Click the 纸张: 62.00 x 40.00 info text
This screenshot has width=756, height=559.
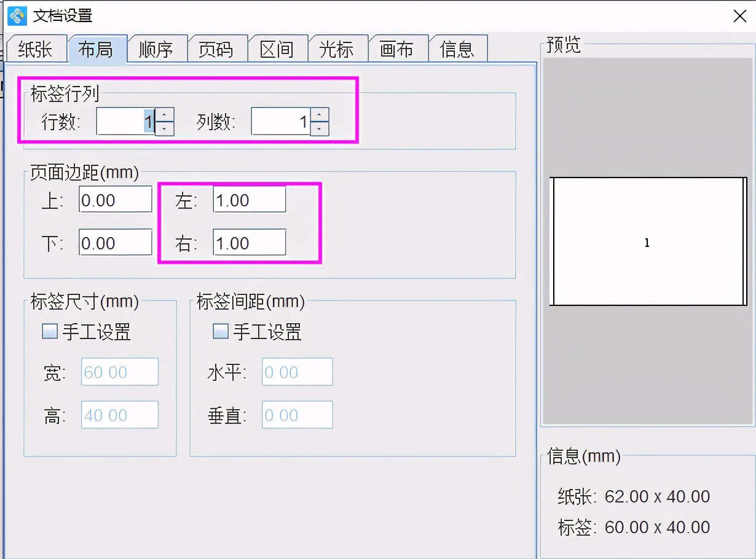[634, 496]
